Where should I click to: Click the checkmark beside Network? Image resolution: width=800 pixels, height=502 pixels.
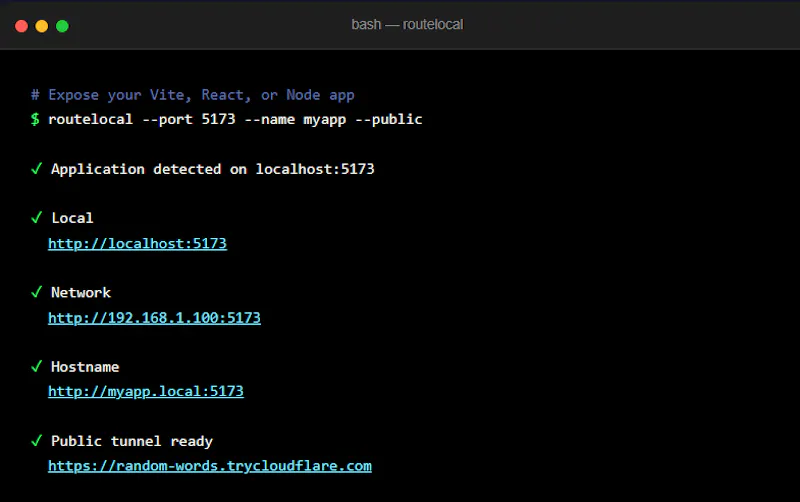(x=36, y=292)
